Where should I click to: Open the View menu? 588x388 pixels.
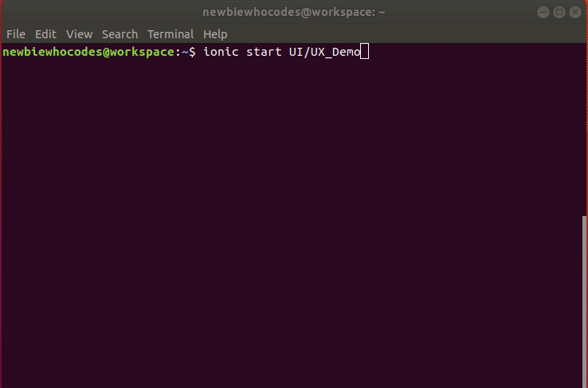click(79, 34)
